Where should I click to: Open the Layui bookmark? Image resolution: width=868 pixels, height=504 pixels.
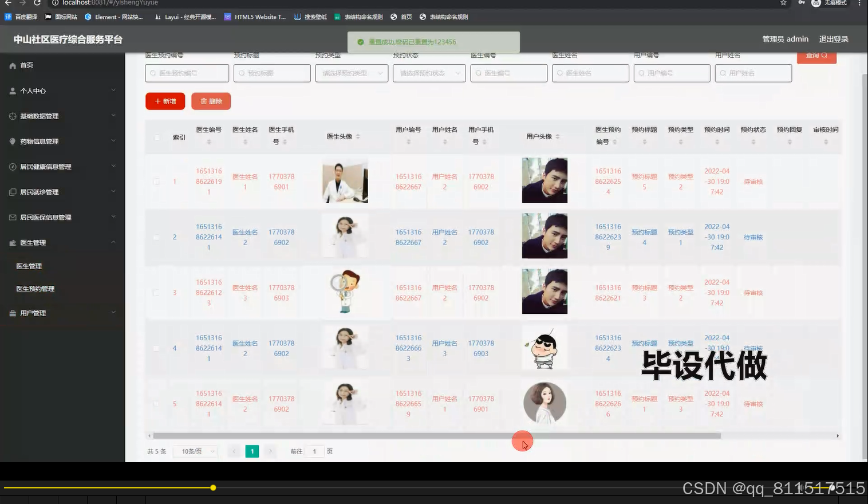click(186, 17)
